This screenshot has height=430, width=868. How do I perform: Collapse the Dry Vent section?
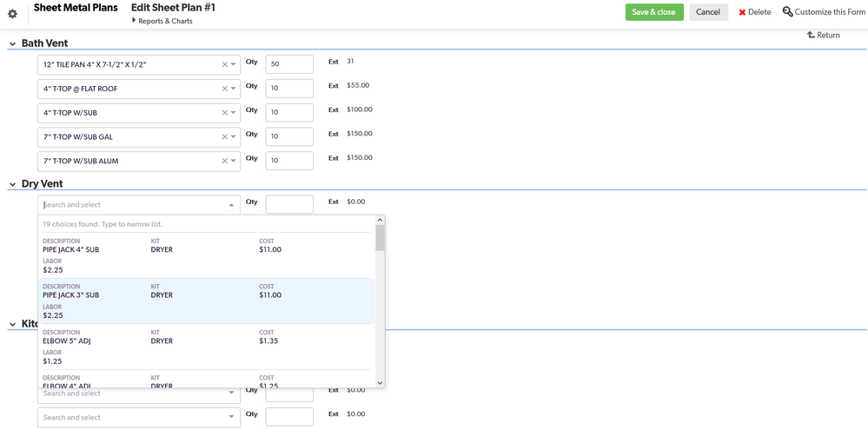point(12,183)
